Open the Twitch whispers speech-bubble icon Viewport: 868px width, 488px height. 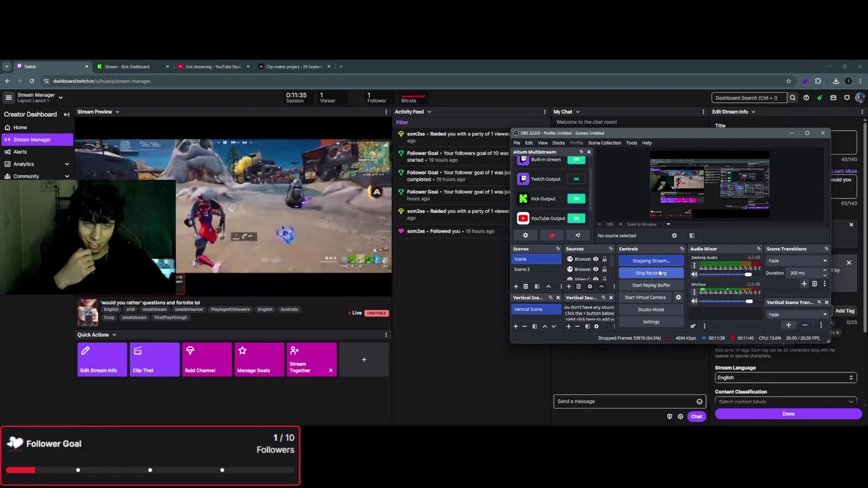[847, 98]
